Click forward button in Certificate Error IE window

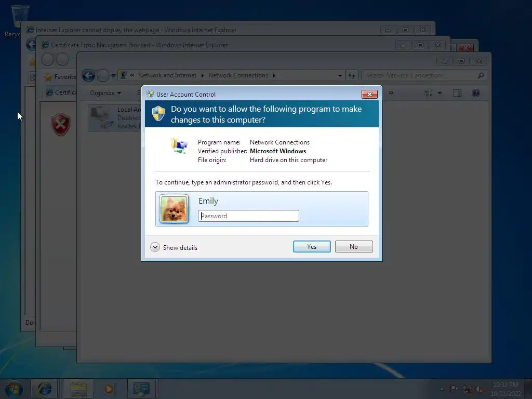[62, 59]
